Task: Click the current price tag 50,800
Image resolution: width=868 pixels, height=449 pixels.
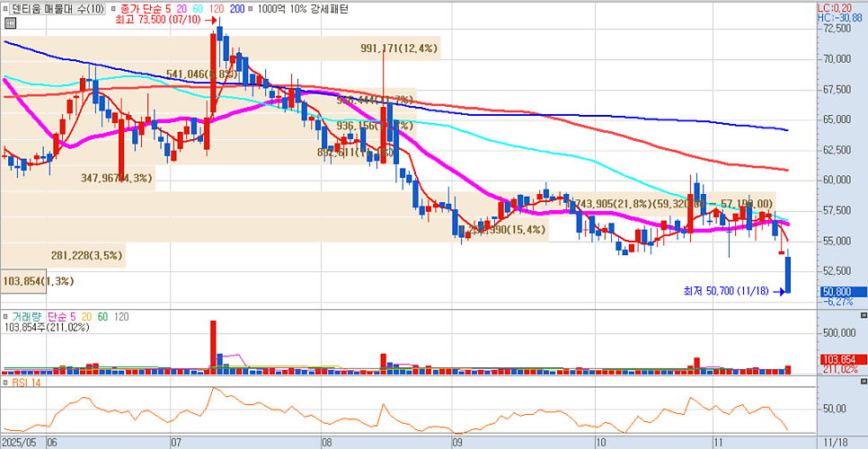Action: click(x=844, y=292)
